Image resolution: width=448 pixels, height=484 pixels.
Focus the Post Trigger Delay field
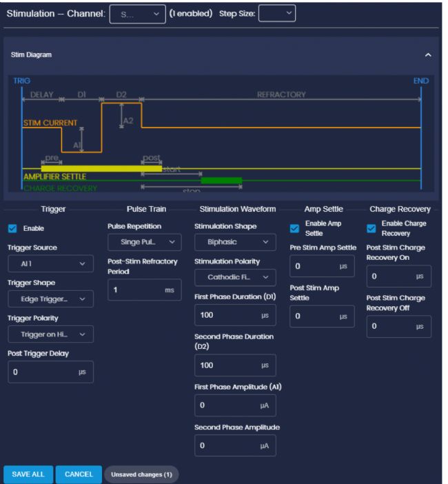[x=41, y=371]
